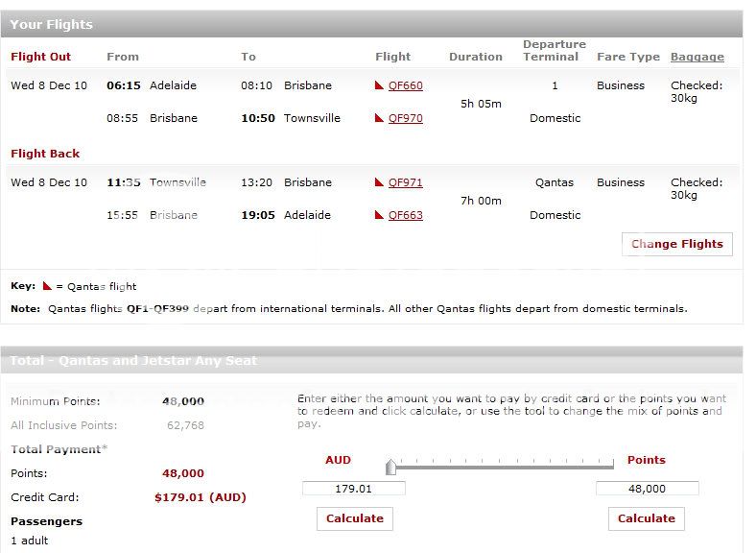756x553 pixels.
Task: Click the right end of slider track
Action: pos(612,467)
